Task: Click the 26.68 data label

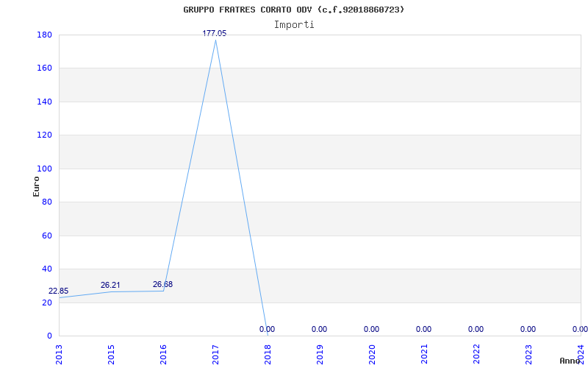Action: tap(162, 284)
